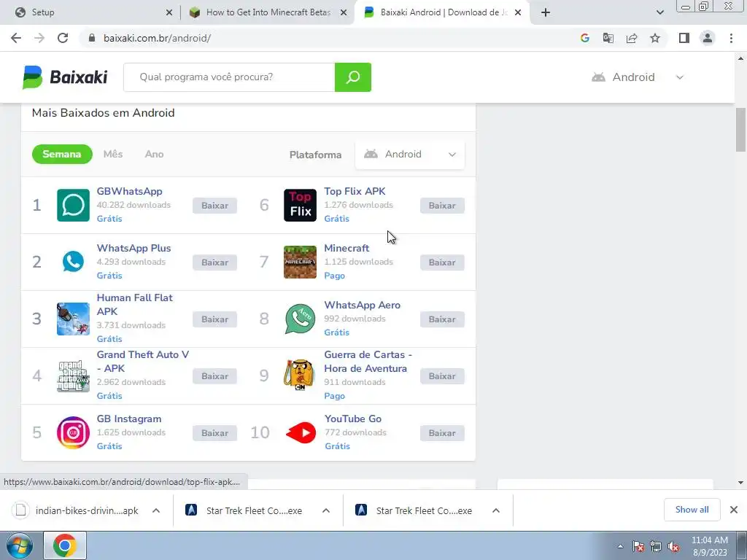Expand options for first Star Trek download
Screen dimensions: 747x560
326,510
